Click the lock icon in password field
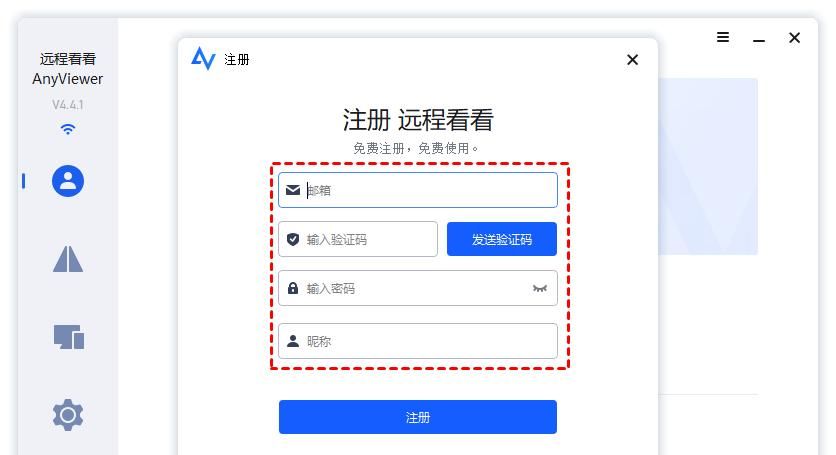The height and width of the screenshot is (455, 836). click(x=293, y=288)
